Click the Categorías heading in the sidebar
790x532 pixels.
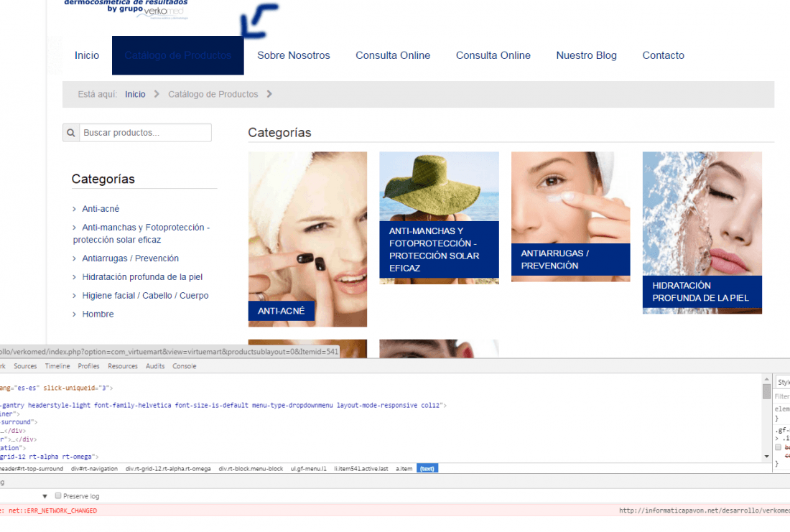103,179
